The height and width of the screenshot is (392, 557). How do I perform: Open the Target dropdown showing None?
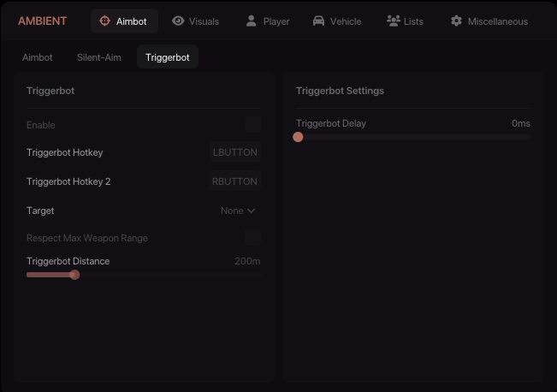tap(238, 211)
